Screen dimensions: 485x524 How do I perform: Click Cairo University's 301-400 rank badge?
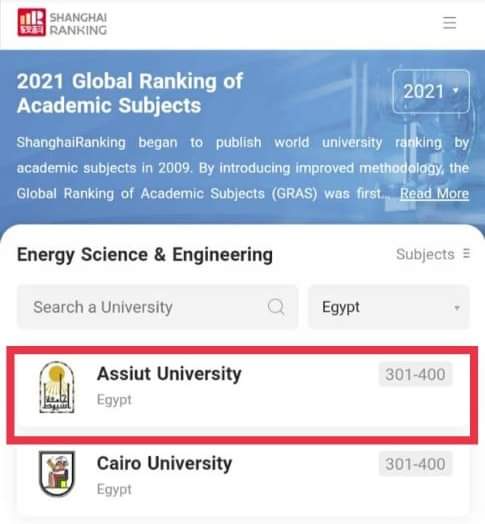tap(415, 464)
